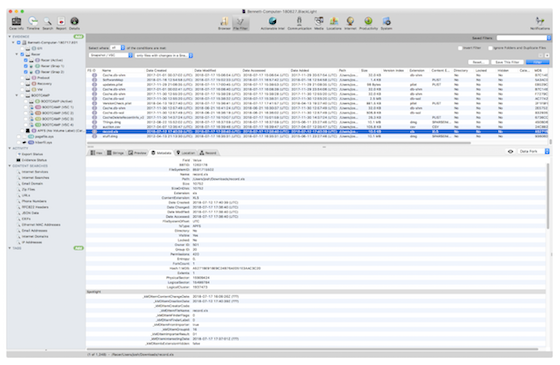Viewport: 560px width, 365px height.
Task: Click the file table horizontal scrollbar
Action: 279,143
